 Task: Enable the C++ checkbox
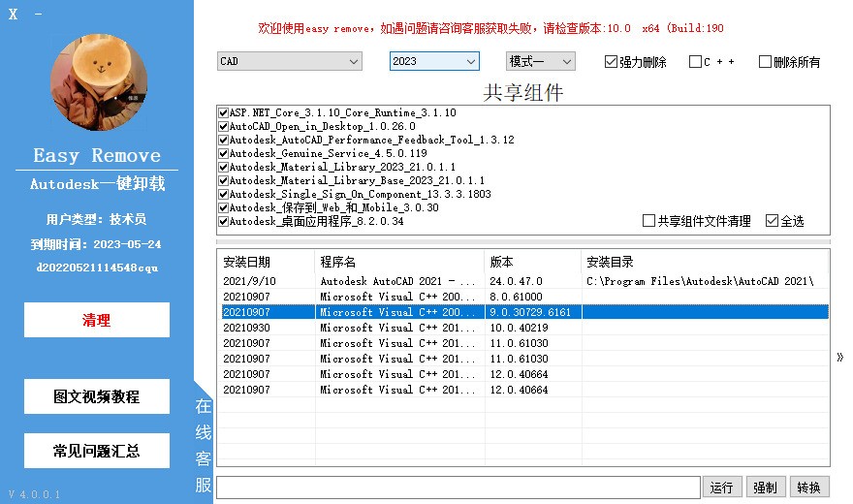pos(695,62)
